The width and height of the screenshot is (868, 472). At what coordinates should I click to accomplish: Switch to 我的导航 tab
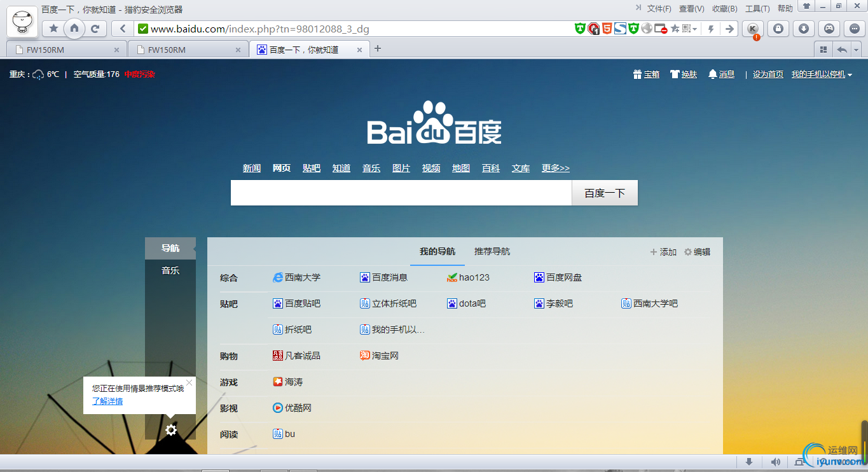(437, 251)
